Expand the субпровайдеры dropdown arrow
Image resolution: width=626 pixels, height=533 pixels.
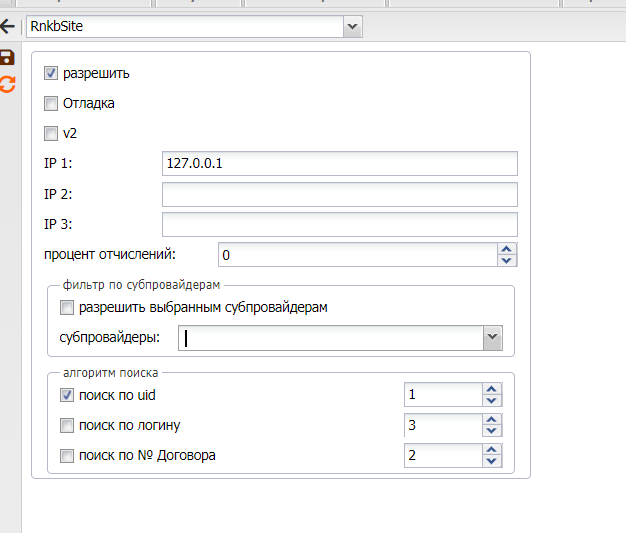point(492,338)
